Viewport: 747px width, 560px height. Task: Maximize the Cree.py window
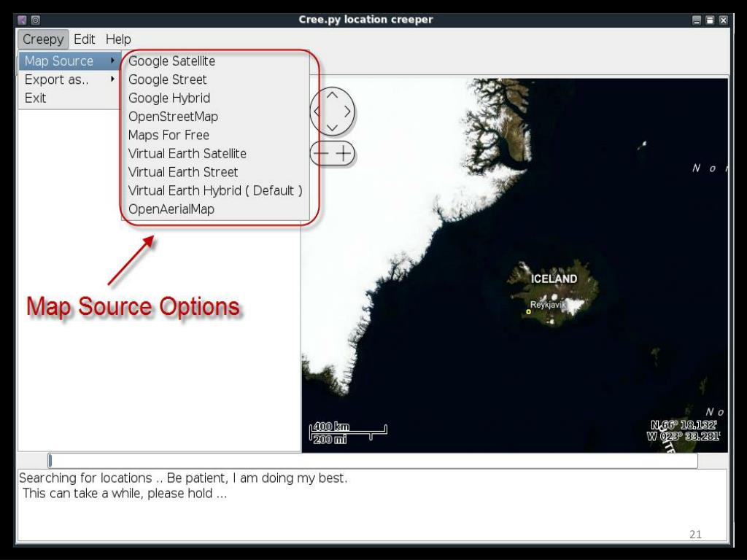click(710, 20)
